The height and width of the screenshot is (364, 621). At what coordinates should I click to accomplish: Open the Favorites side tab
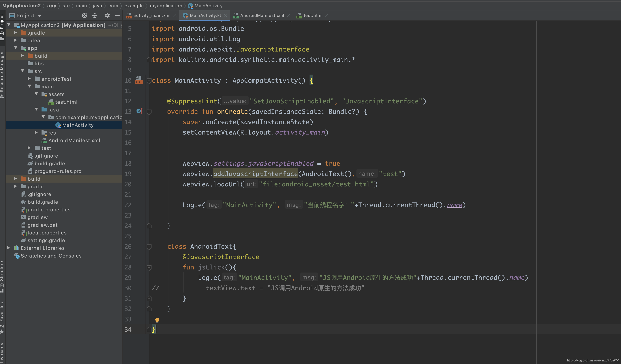click(x=2, y=317)
